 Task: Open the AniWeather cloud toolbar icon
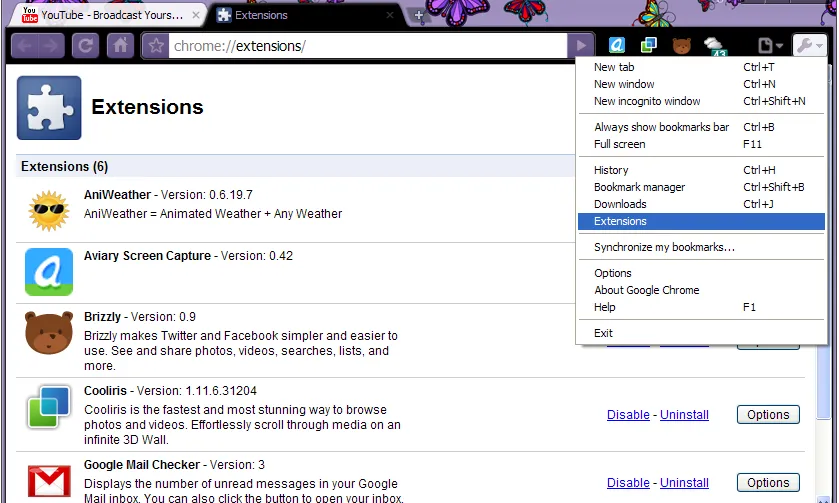pos(715,47)
